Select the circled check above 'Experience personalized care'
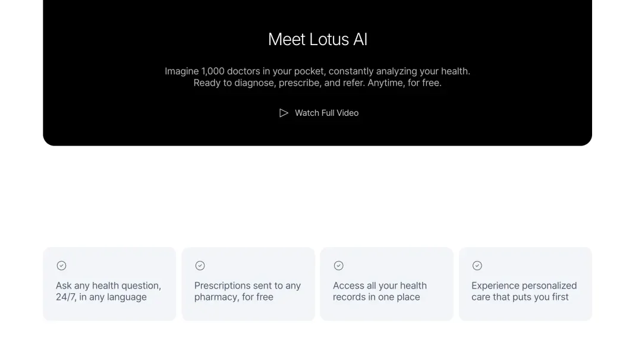 tap(477, 265)
